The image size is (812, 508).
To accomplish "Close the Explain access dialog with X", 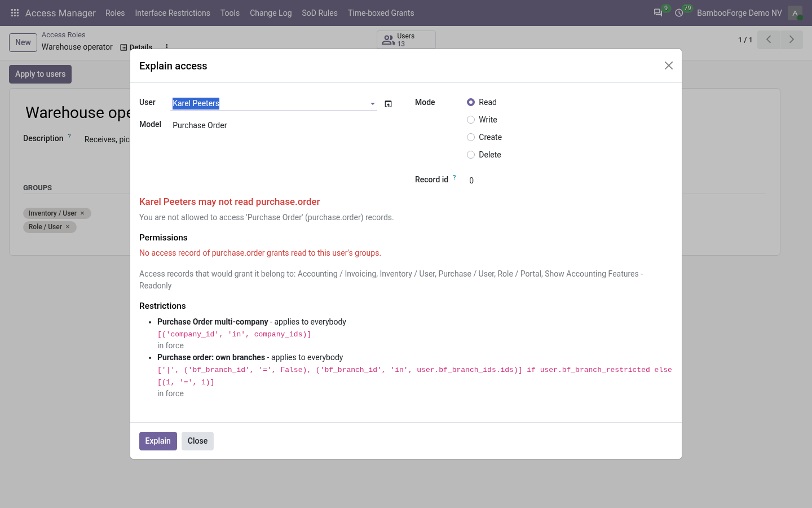I will [x=669, y=65].
